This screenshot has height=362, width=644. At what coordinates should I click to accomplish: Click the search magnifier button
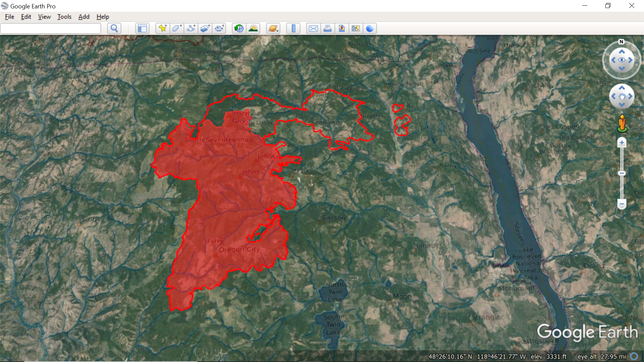point(114,28)
